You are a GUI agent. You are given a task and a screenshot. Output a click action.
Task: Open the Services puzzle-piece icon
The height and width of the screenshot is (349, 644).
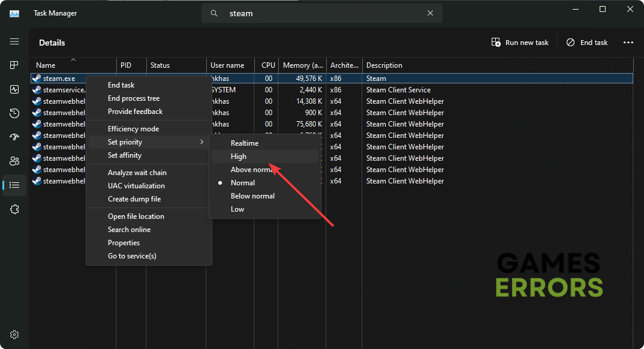(14, 209)
